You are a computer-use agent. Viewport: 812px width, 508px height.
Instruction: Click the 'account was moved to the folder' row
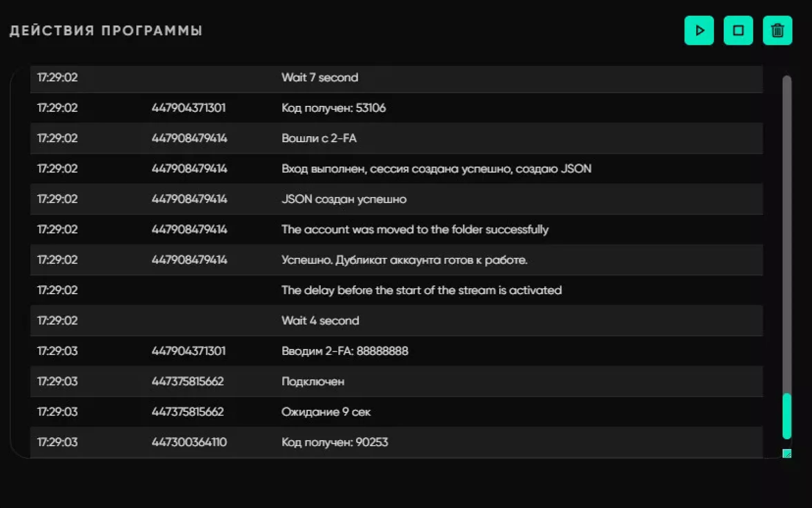pyautogui.click(x=396, y=229)
